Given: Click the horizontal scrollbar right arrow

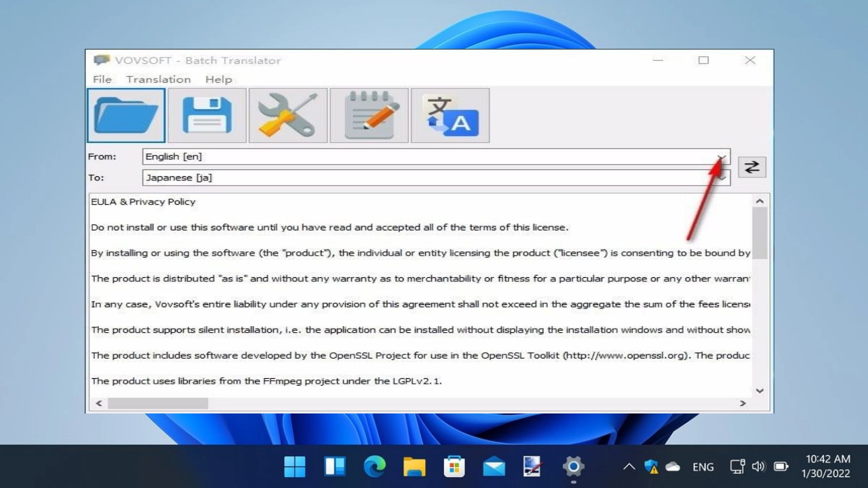Looking at the screenshot, I should [743, 403].
